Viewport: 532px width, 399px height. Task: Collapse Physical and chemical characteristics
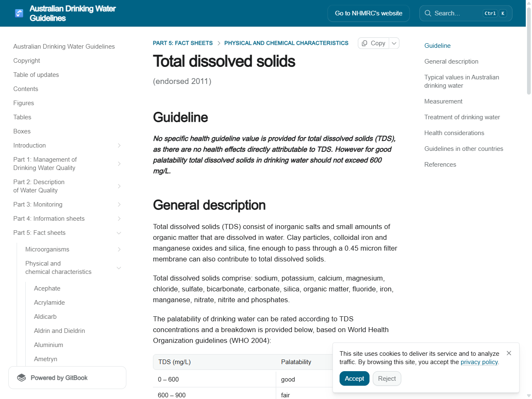[119, 268]
